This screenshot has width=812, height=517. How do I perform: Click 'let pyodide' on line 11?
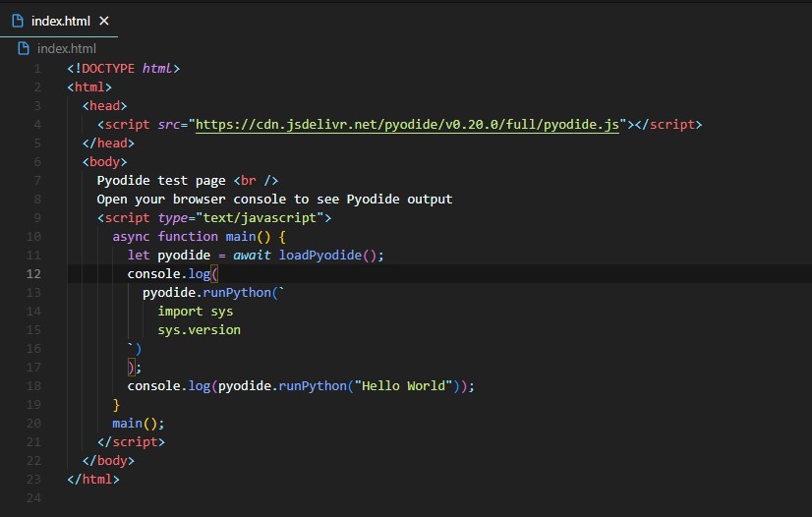(169, 256)
